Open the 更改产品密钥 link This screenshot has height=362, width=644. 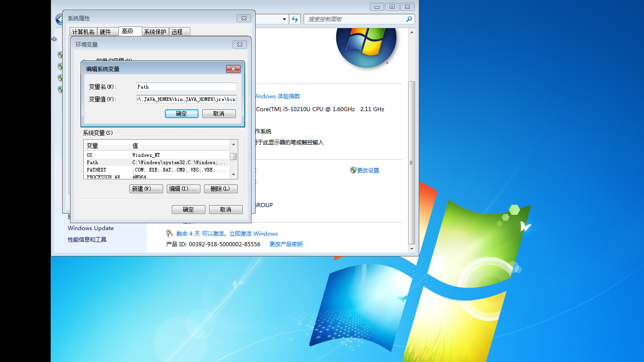[286, 244]
